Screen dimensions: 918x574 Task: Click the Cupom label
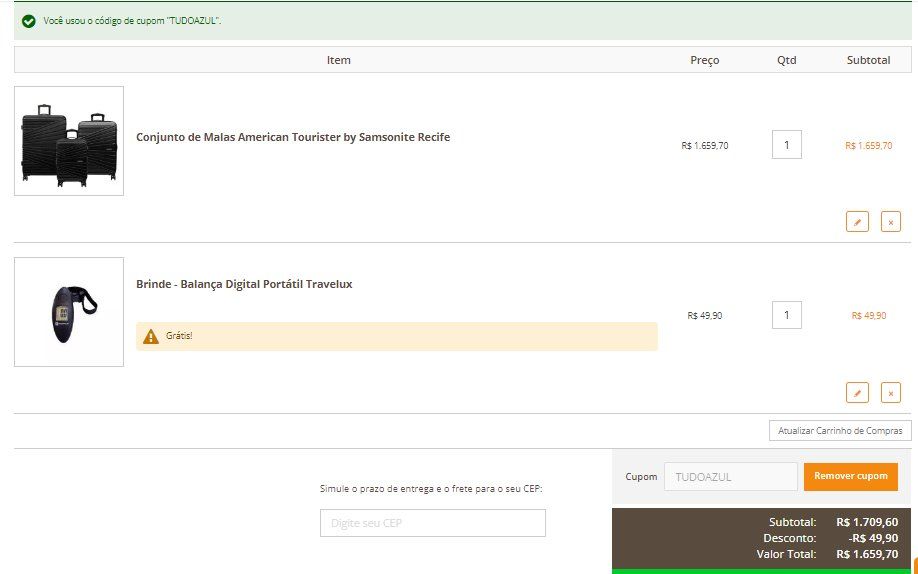[641, 477]
